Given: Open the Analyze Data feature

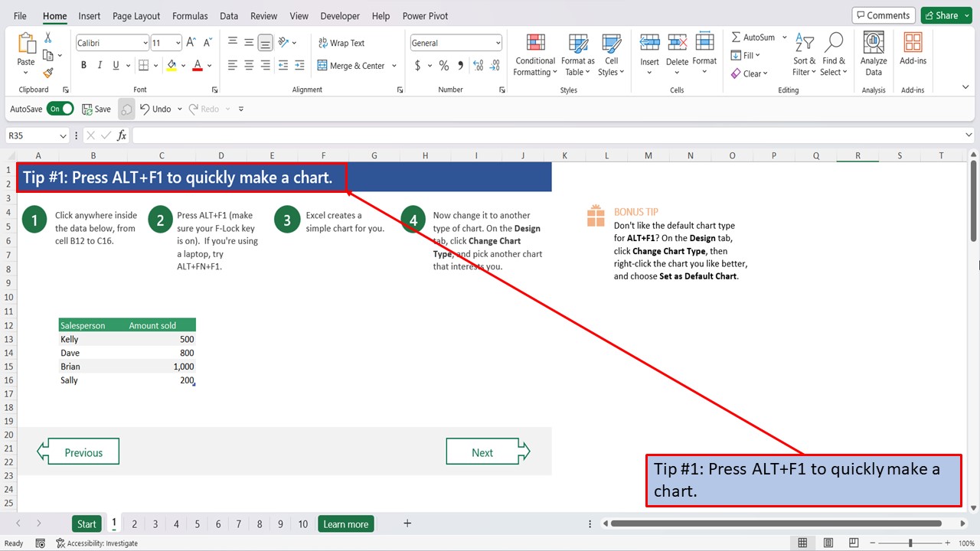Looking at the screenshot, I should 873,52.
